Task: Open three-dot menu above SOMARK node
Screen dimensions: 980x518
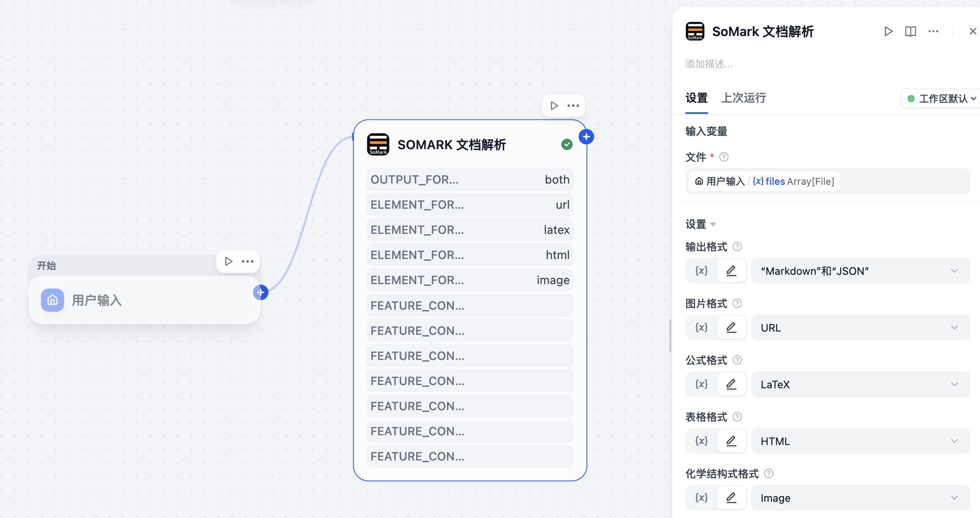Action: 573,106
